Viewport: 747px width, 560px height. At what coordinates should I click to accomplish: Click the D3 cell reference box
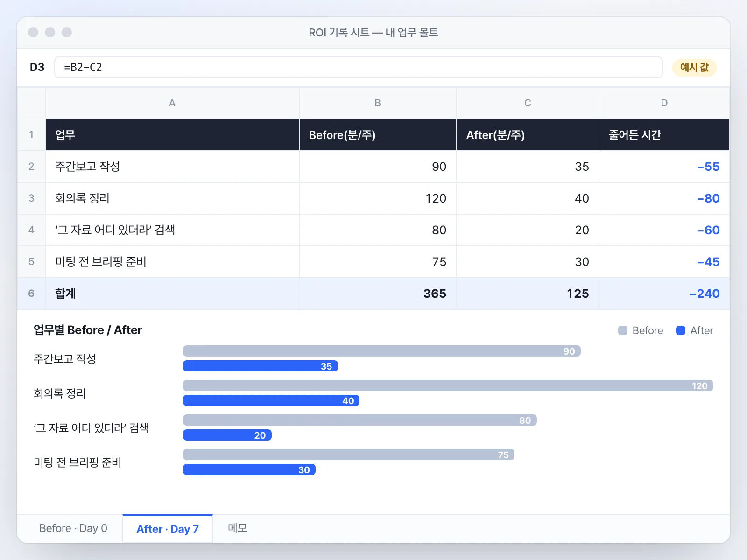click(x=37, y=67)
